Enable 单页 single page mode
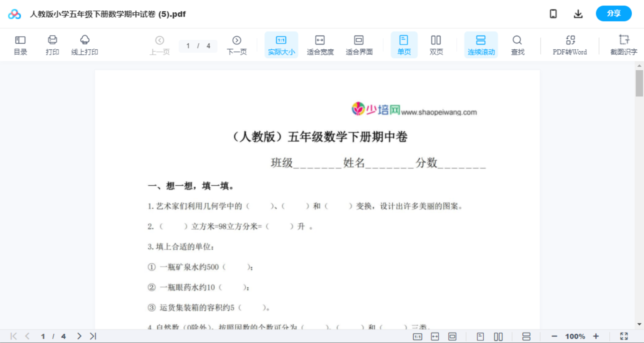The height and width of the screenshot is (343, 644). (404, 45)
